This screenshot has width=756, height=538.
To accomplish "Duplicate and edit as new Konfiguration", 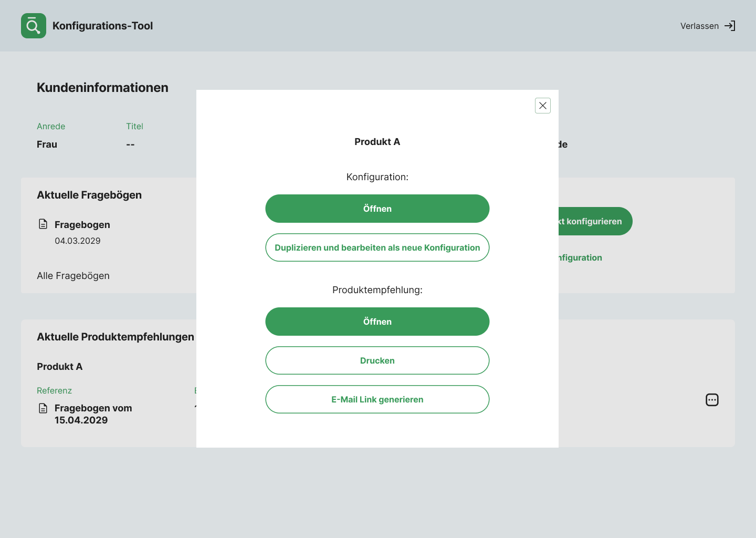I will (377, 247).
